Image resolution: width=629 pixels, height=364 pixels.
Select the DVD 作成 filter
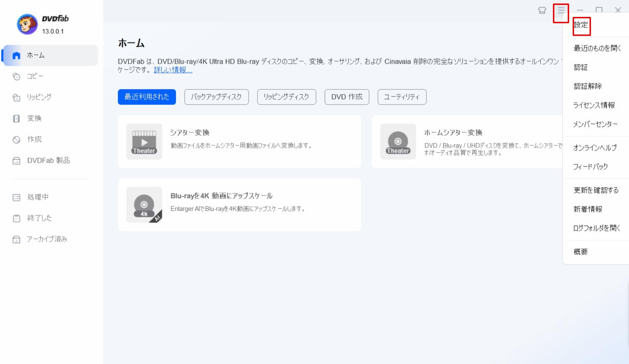tap(347, 97)
